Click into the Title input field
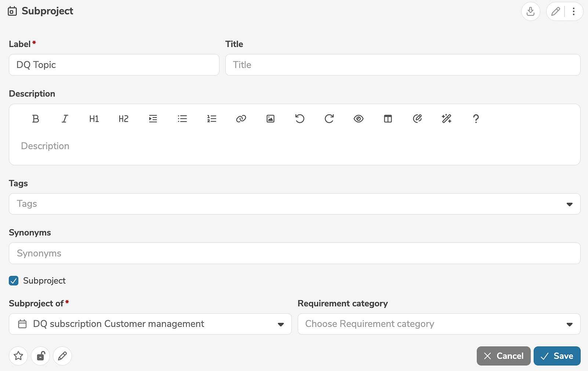This screenshot has height=371, width=588. tap(403, 65)
